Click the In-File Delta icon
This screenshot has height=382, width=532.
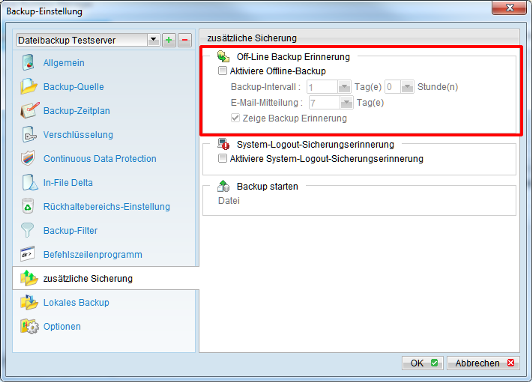pyautogui.click(x=29, y=183)
